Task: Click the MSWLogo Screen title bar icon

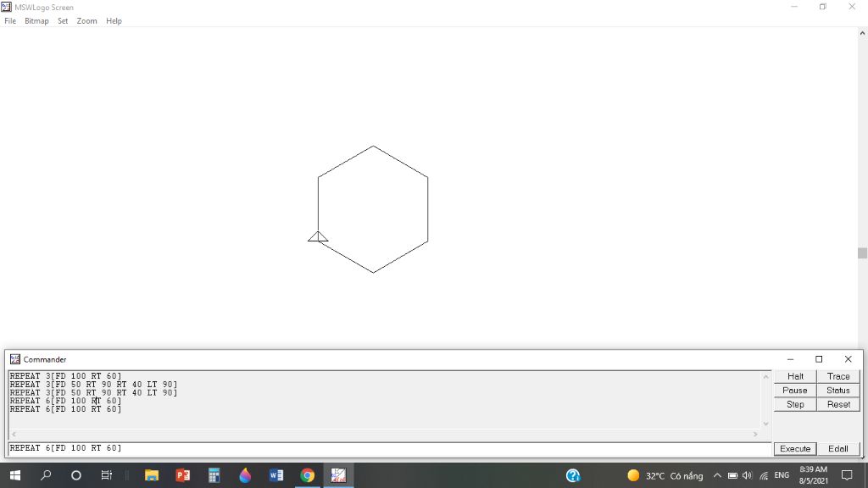Action: click(6, 7)
